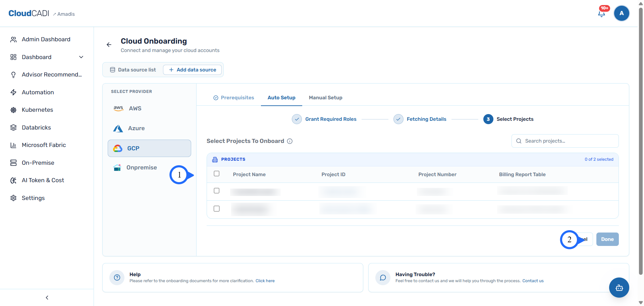Click the Billing Report Table column header
This screenshot has height=306, width=644.
522,174
